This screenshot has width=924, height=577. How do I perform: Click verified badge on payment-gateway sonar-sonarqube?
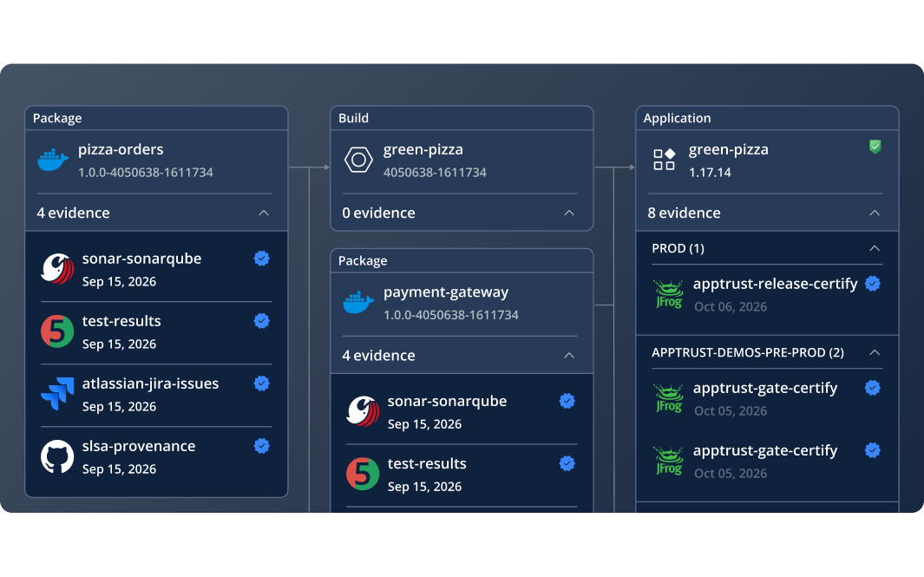(x=567, y=401)
